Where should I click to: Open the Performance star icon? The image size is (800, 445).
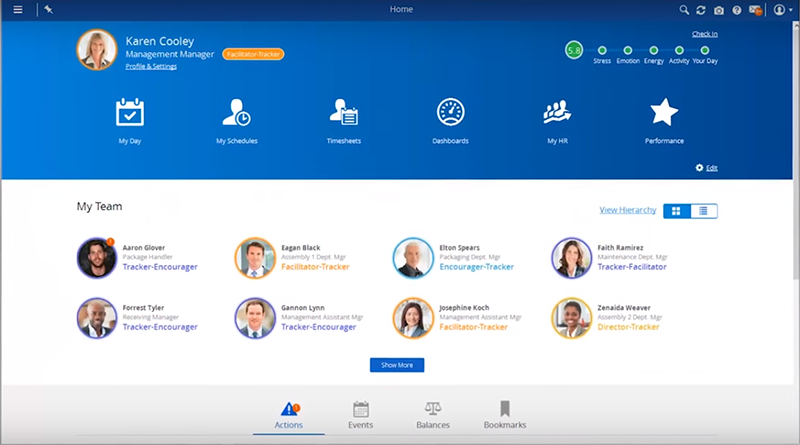tap(664, 112)
